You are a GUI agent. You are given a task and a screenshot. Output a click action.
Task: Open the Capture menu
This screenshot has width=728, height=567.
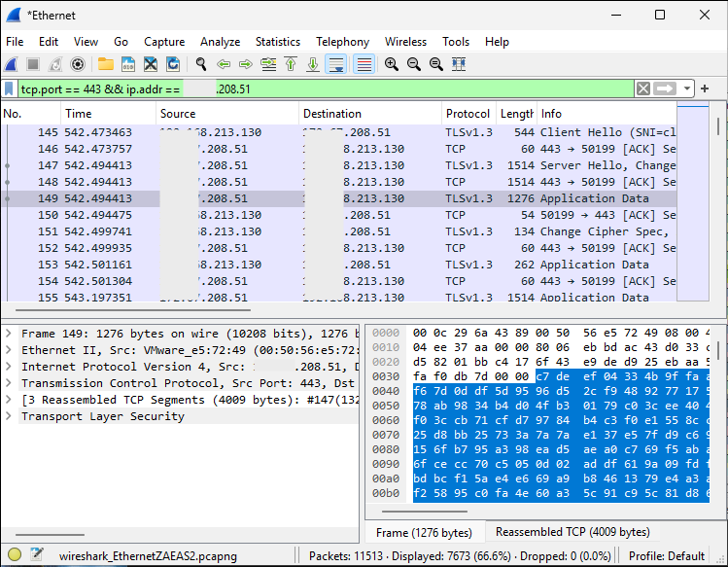coord(164,42)
